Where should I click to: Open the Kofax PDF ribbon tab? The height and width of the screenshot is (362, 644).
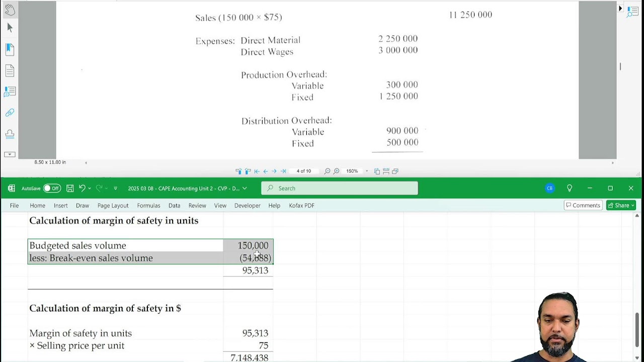click(302, 206)
